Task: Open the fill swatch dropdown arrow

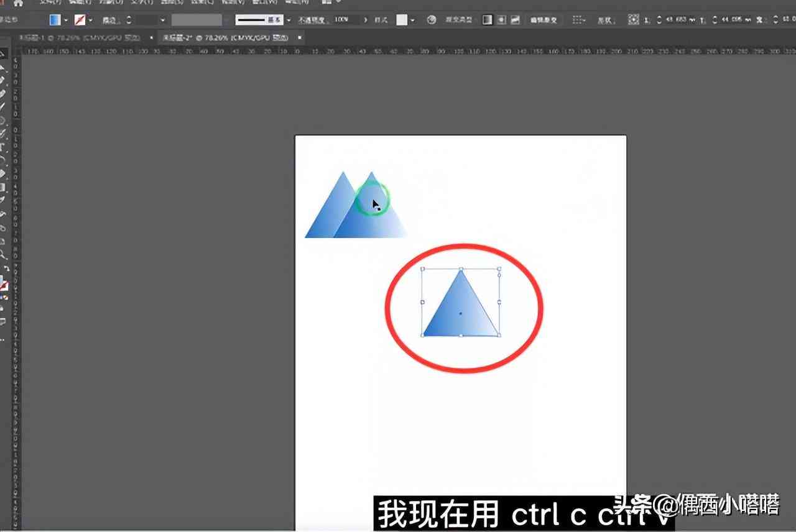Action: [65, 20]
